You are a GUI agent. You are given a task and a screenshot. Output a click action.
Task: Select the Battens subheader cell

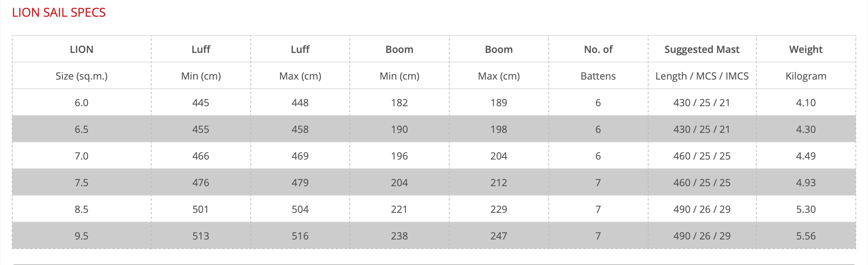point(598,76)
